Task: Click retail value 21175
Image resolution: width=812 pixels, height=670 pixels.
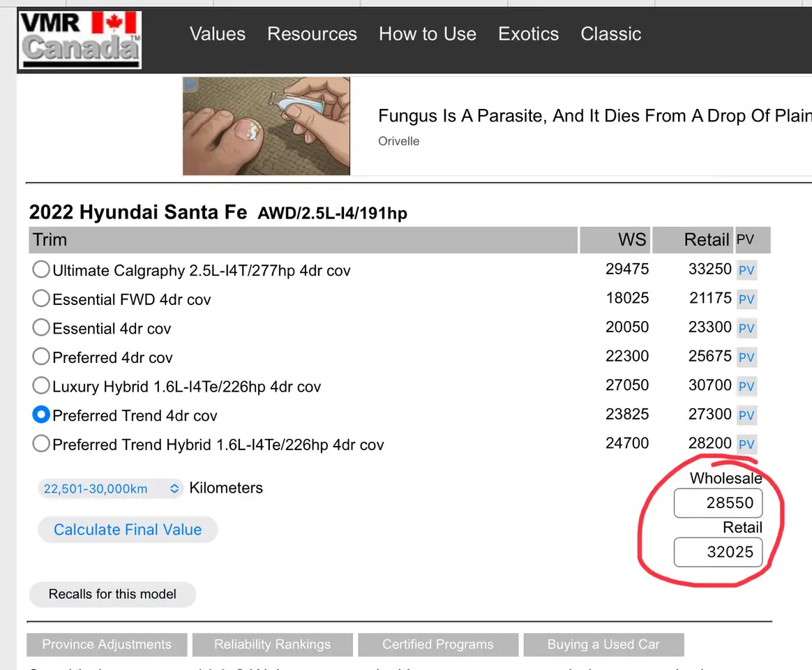Action: 710,298
